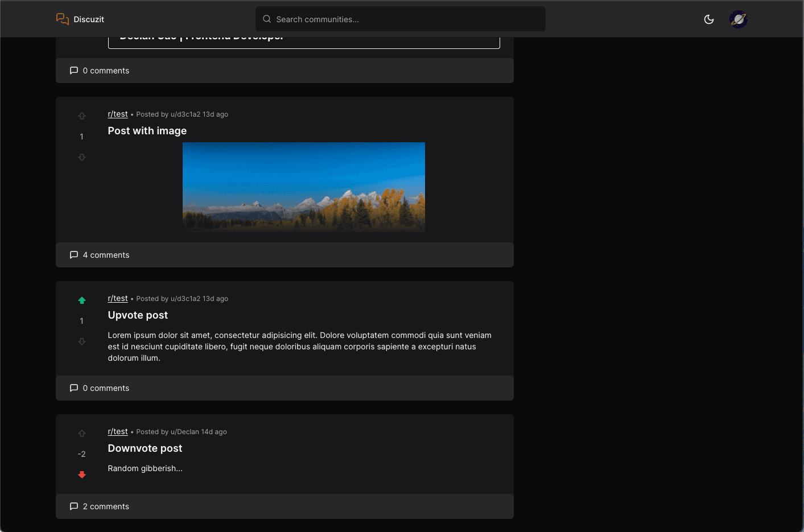Viewport: 804px width, 532px height.
Task: Click 'Posted by u/Declan 14d ago' text
Action: point(182,432)
